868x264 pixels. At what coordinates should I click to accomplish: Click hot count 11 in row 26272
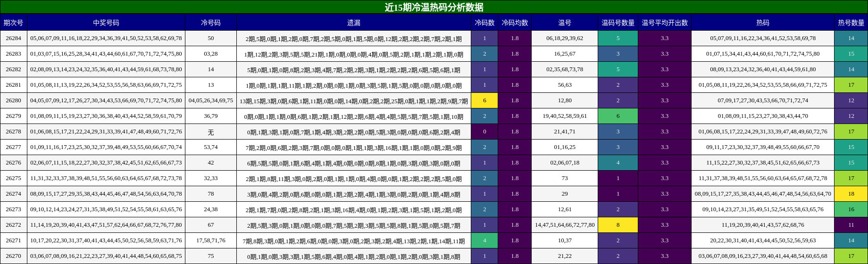click(x=851, y=225)
